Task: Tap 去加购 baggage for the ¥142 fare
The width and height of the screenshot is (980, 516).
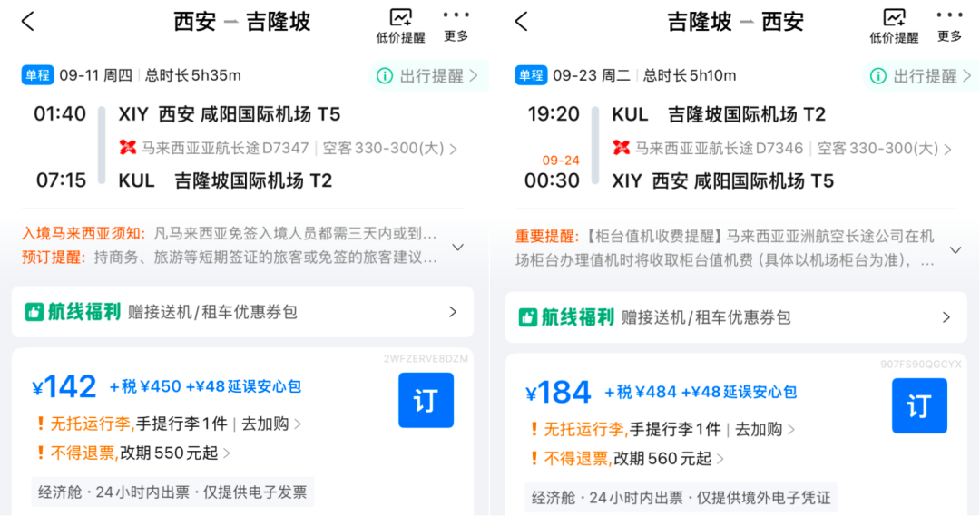Action: click(x=271, y=424)
